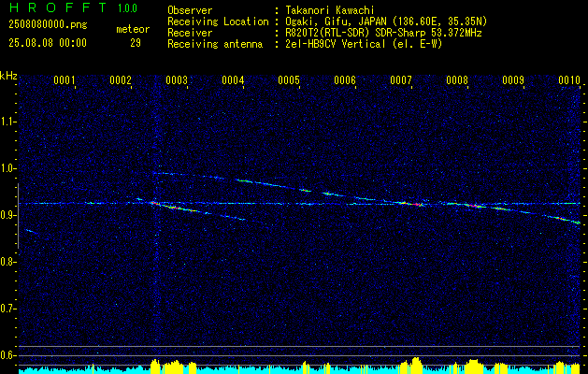Click the timestamp 25.08.08 00:00
Image resolution: width=588 pixels, height=374 pixels.
(x=48, y=43)
